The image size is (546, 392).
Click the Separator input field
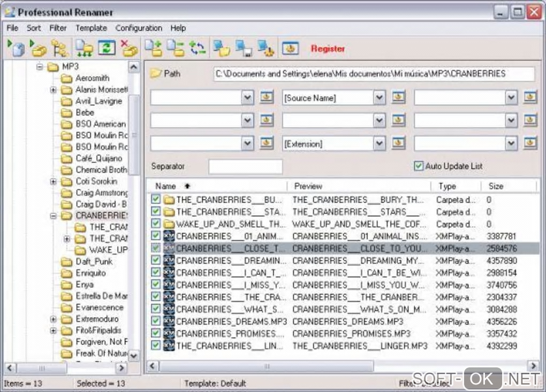pos(246,167)
